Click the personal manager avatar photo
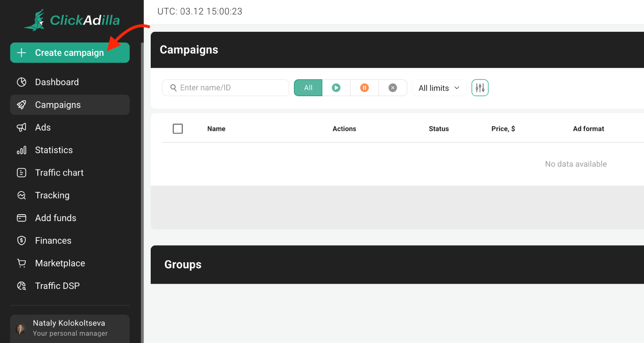 click(21, 328)
